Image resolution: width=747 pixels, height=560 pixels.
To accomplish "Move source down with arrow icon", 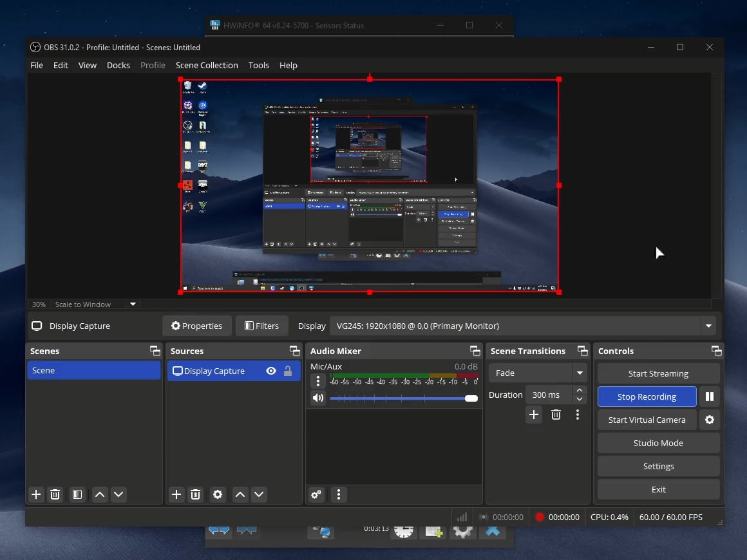I will 259,494.
